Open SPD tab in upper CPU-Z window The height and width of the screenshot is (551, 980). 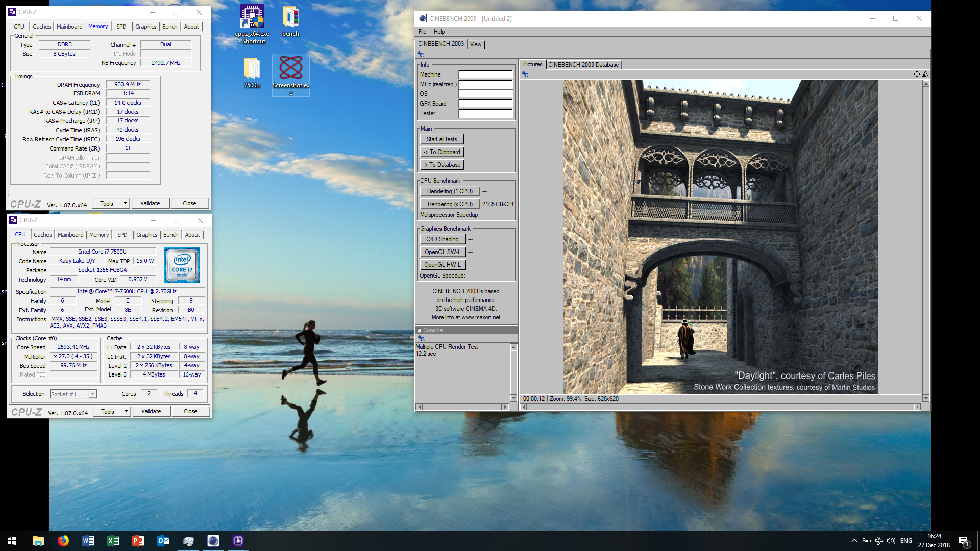pos(121,27)
